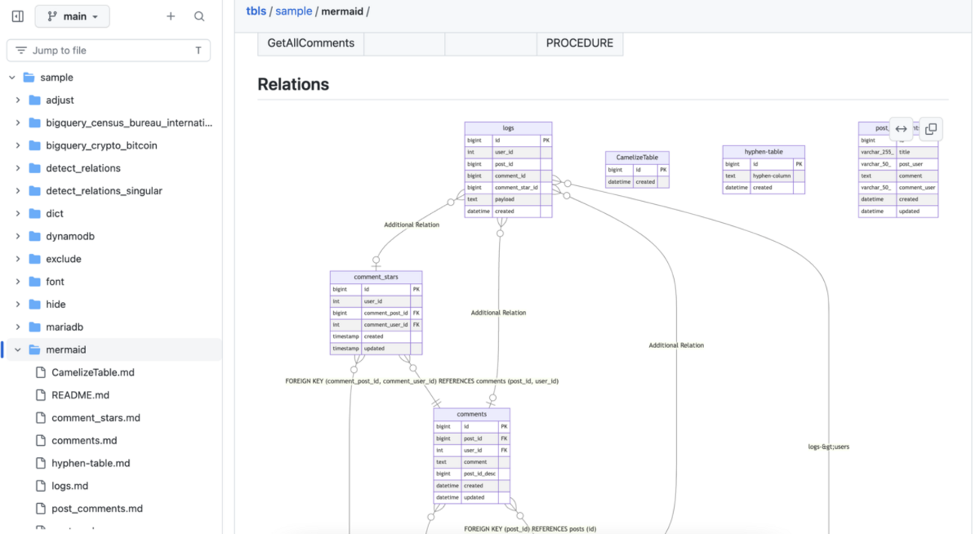Click file icon beside hyphen-table.md
Viewport: 980px width, 534px height.
41,463
